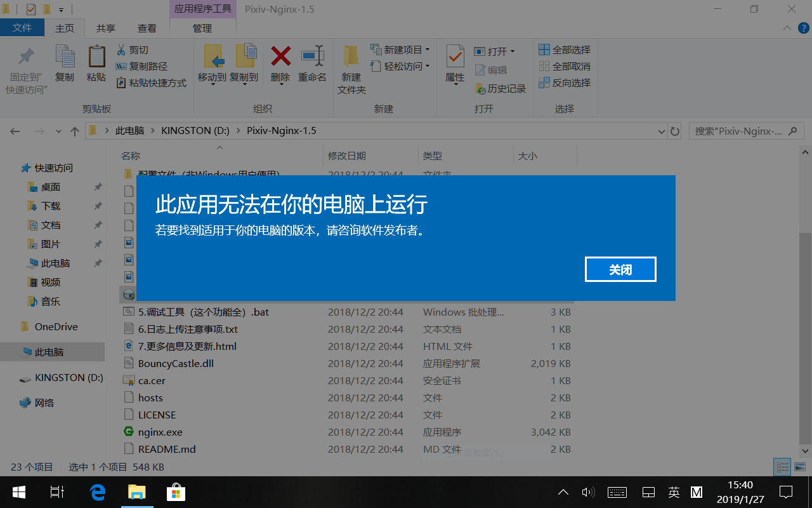The height and width of the screenshot is (508, 812).
Task: Pin to Quick access (固定到快速访问)
Action: pyautogui.click(x=26, y=70)
